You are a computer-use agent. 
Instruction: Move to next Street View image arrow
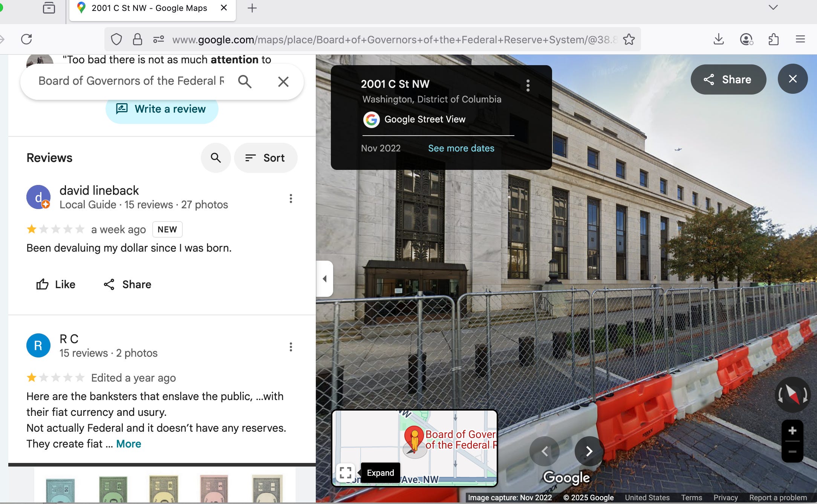[x=589, y=451]
